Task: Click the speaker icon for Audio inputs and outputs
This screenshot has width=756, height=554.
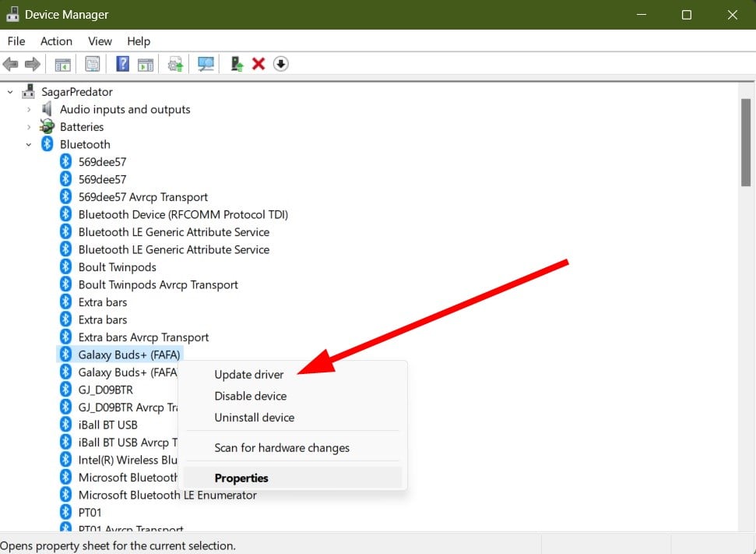Action: click(47, 109)
